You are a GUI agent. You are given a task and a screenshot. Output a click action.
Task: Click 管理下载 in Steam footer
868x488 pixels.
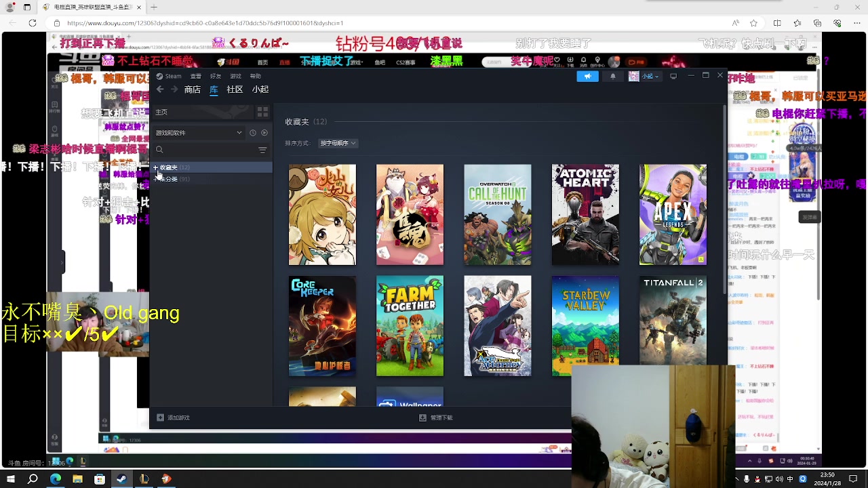pyautogui.click(x=436, y=418)
